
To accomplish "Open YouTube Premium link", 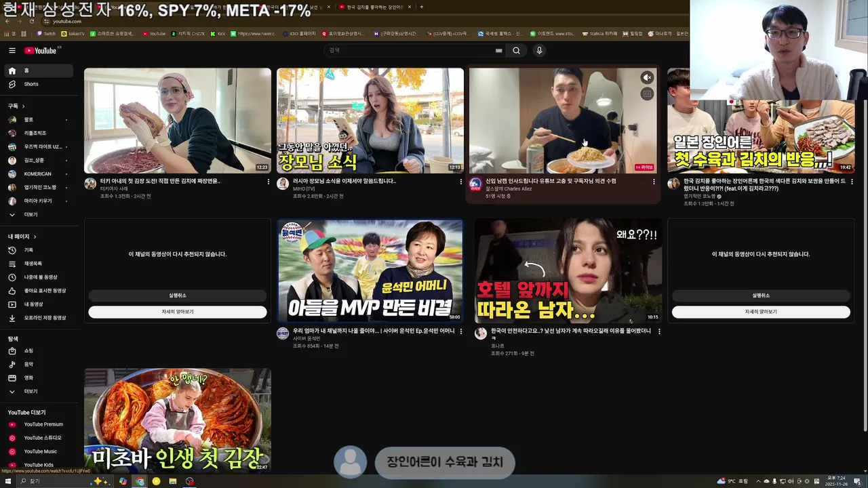I will click(39, 425).
